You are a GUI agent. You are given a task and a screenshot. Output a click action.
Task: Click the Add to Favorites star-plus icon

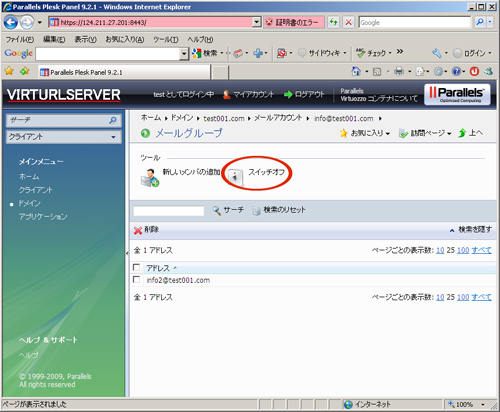click(x=25, y=71)
